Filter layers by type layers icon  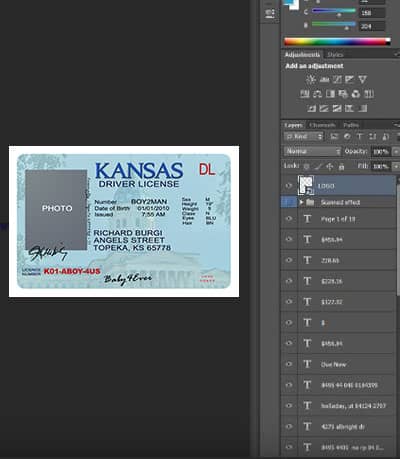(x=360, y=136)
